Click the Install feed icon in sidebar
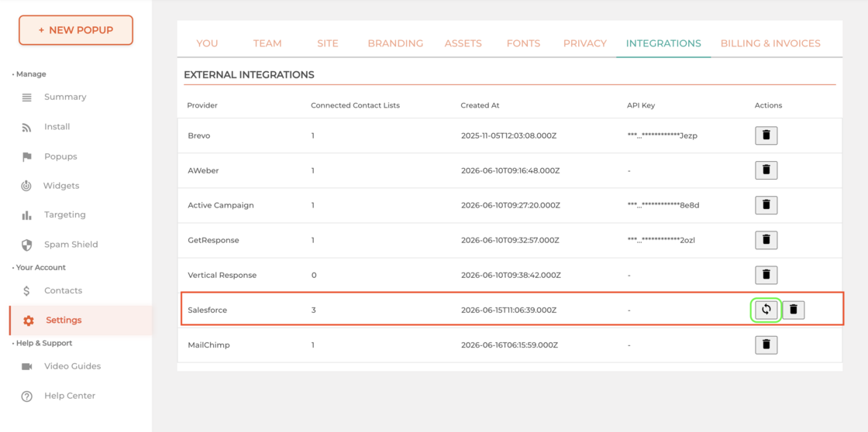The width and height of the screenshot is (868, 432). click(x=26, y=127)
